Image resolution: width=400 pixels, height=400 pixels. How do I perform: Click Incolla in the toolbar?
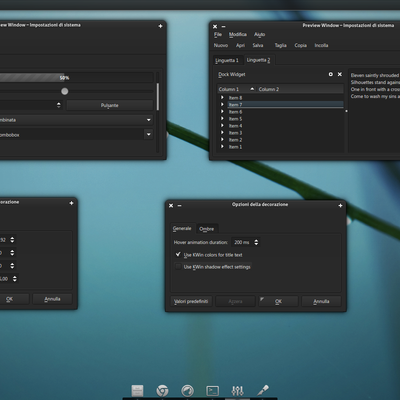click(x=321, y=45)
